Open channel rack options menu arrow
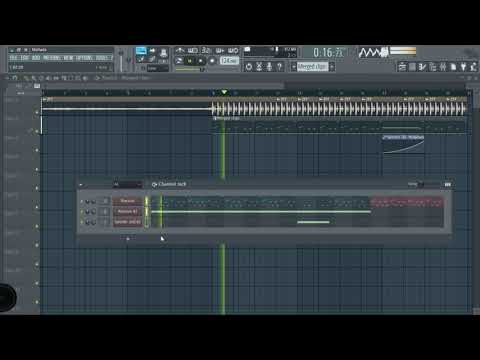Screen dimensions: 480x360 pyautogui.click(x=81, y=184)
